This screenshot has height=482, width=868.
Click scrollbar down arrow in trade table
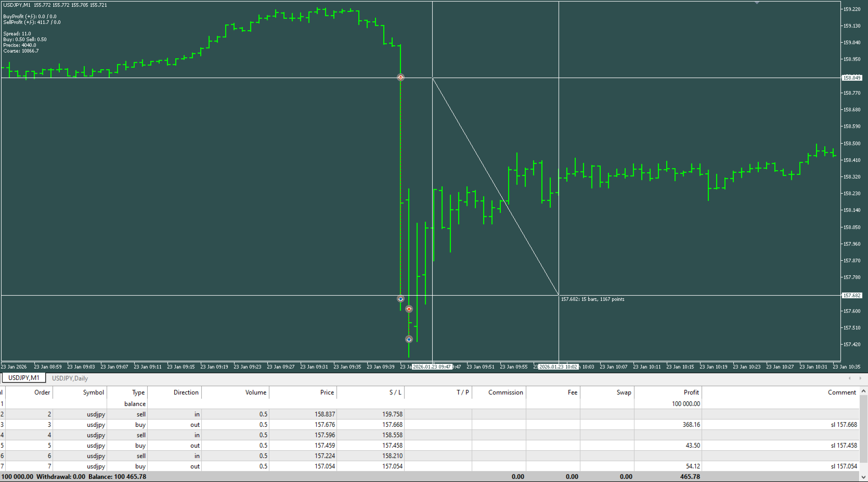click(x=864, y=477)
